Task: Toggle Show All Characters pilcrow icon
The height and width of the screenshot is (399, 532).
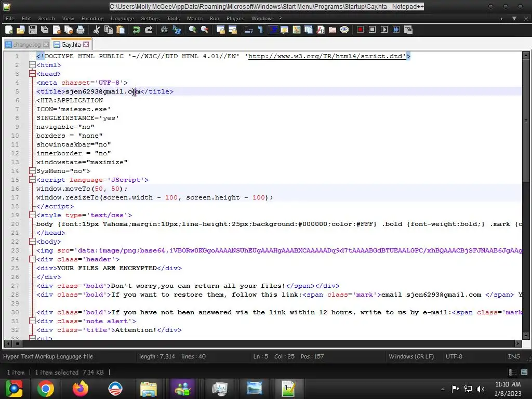Action: pos(261,30)
